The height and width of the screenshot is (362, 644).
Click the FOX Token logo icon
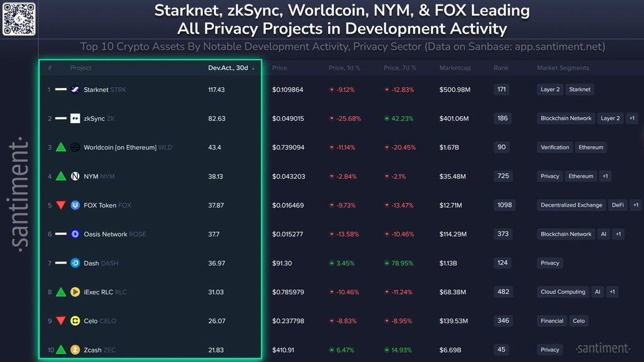tap(75, 205)
